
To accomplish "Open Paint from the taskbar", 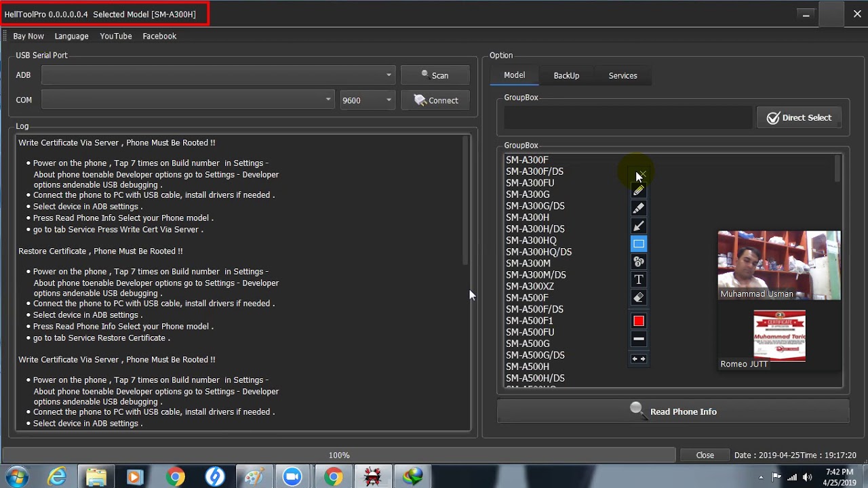I will pos(254,477).
